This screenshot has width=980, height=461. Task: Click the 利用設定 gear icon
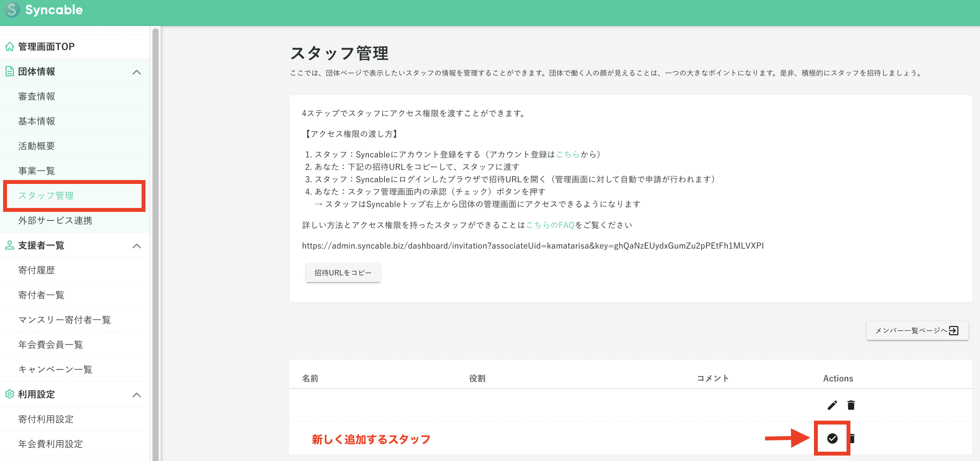coord(10,394)
